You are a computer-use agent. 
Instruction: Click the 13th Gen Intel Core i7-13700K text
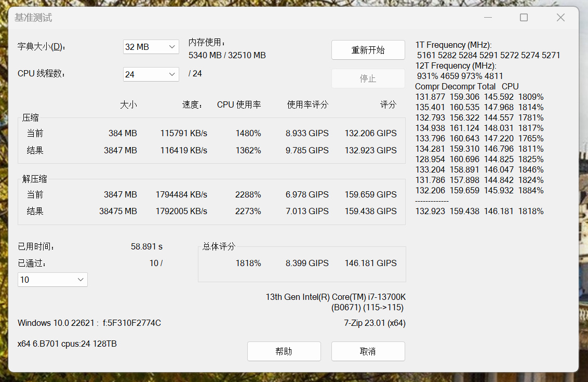coord(336,297)
